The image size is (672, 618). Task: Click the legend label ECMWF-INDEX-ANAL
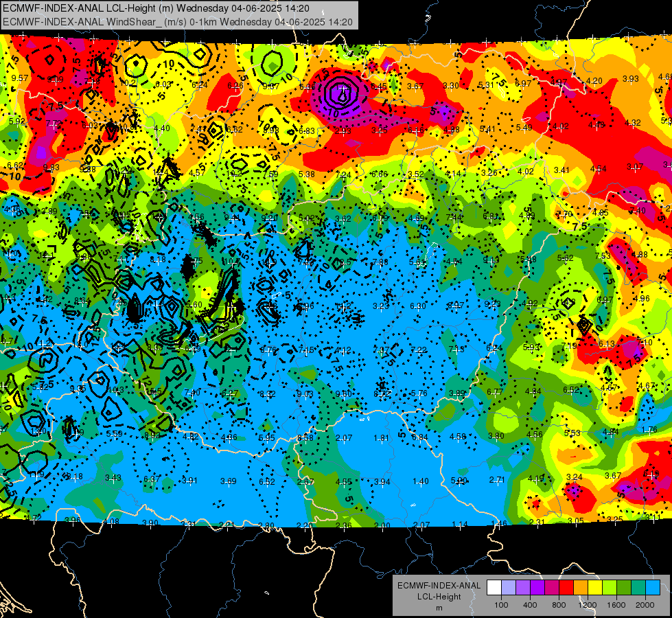click(x=439, y=586)
